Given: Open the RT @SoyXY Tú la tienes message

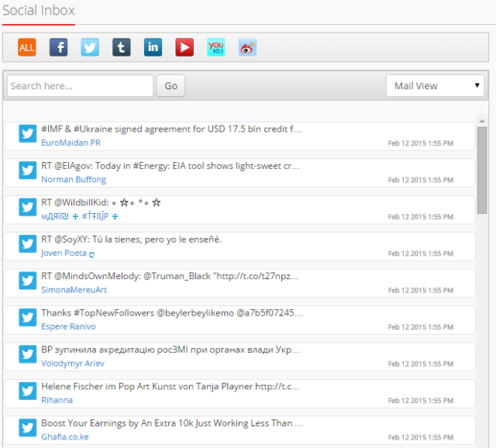Looking at the screenshot, I should coord(131,240).
